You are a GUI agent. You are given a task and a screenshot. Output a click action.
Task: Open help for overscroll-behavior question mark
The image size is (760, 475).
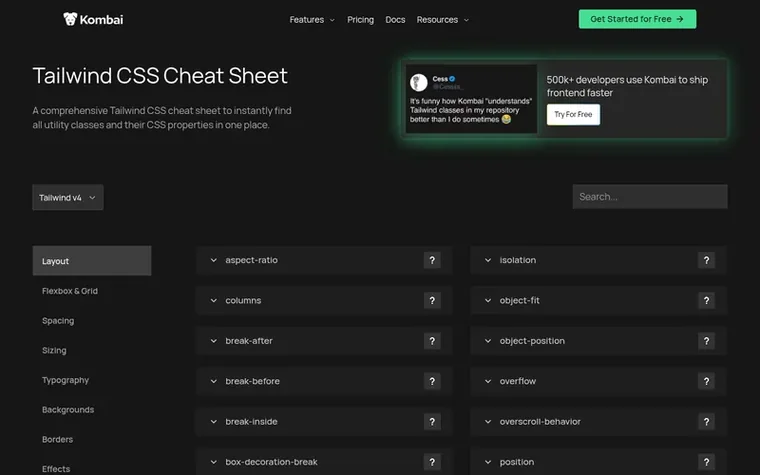(x=706, y=422)
